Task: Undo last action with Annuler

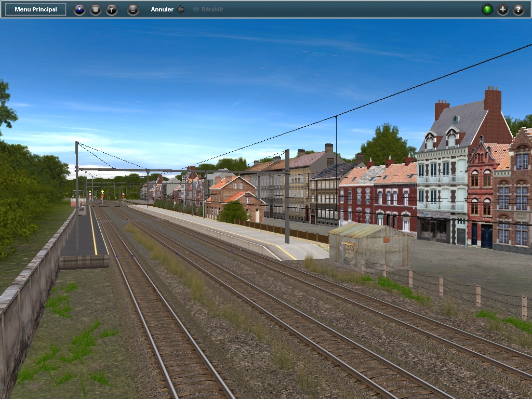Action: click(167, 9)
